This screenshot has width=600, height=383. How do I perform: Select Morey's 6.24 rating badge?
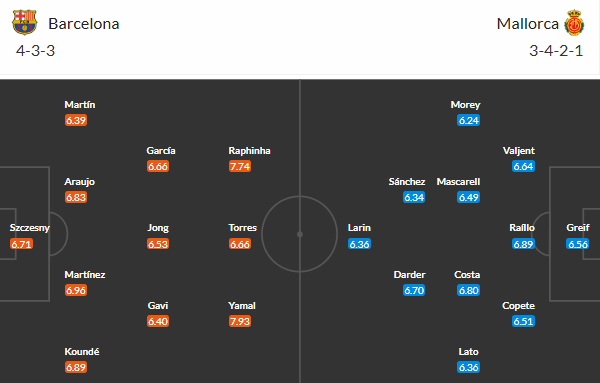coord(468,120)
